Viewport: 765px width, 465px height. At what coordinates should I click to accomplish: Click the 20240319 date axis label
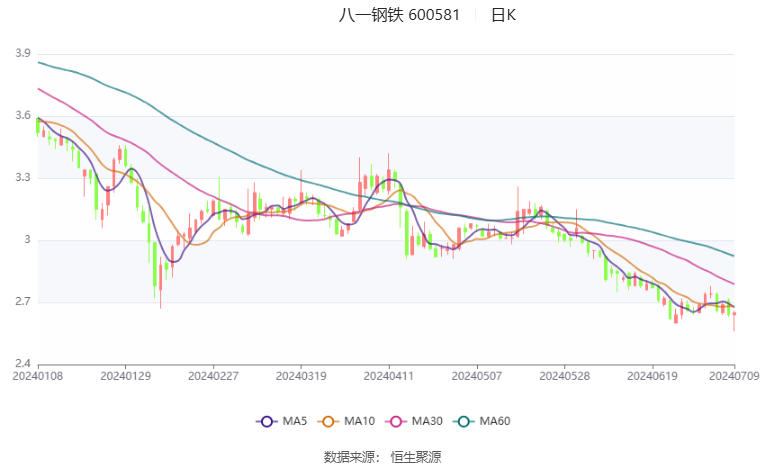(x=301, y=376)
